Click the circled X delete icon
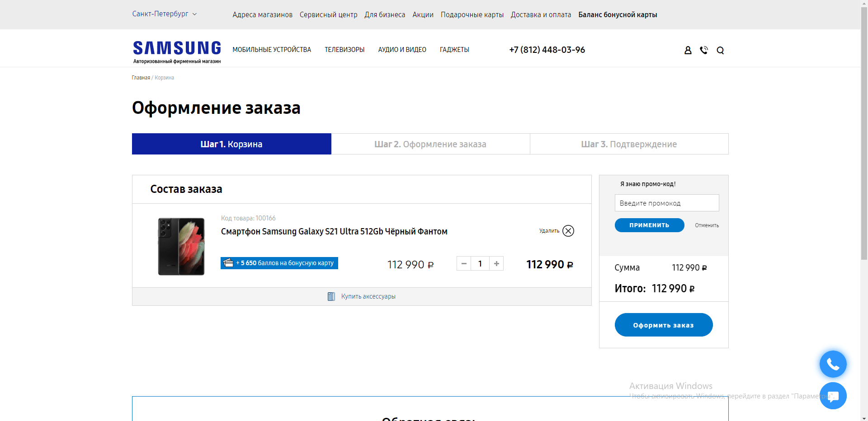 pyautogui.click(x=568, y=231)
